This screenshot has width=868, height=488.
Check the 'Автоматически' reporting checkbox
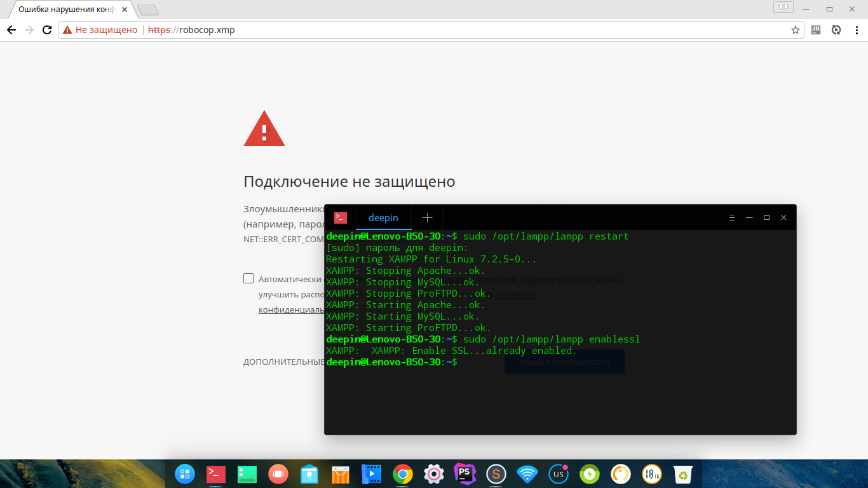[x=248, y=278]
